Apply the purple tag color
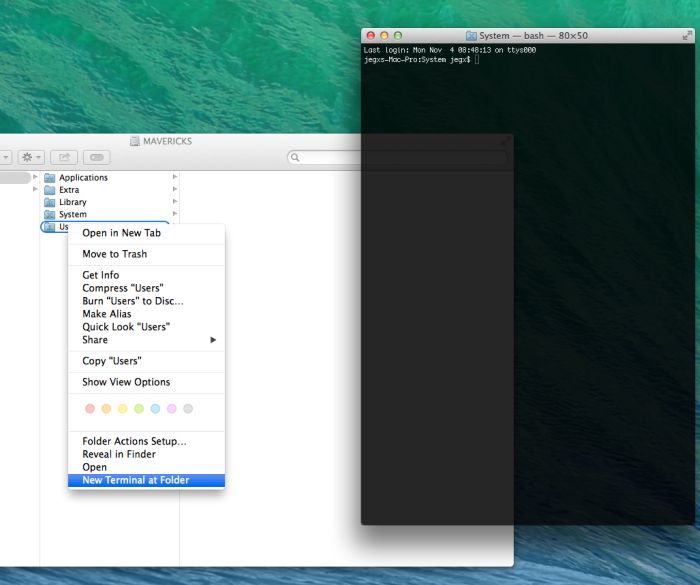 [172, 409]
